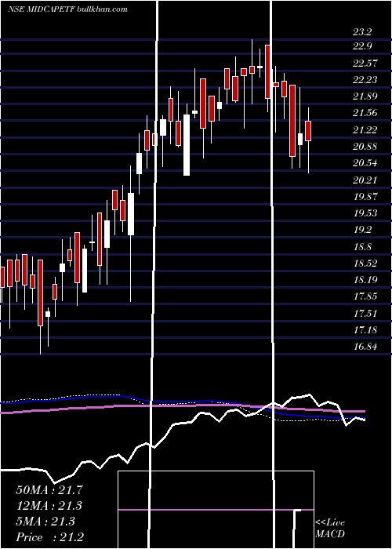Click the NSE MIDCAPETF bullkhan.com chart title

[67, 9]
